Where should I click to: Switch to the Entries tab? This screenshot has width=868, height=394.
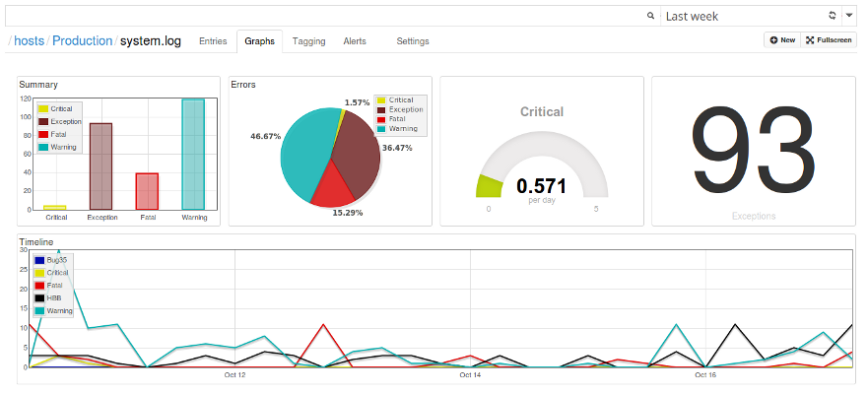pos(213,41)
